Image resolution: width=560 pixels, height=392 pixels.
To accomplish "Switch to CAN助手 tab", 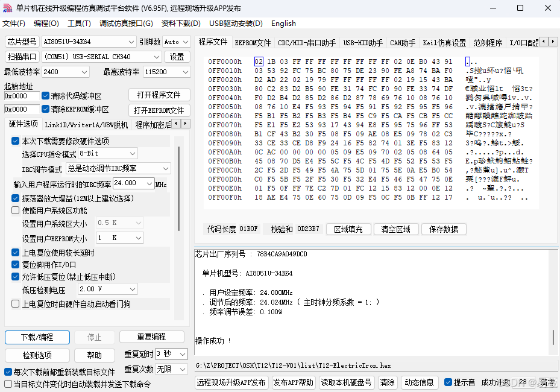I will click(403, 43).
